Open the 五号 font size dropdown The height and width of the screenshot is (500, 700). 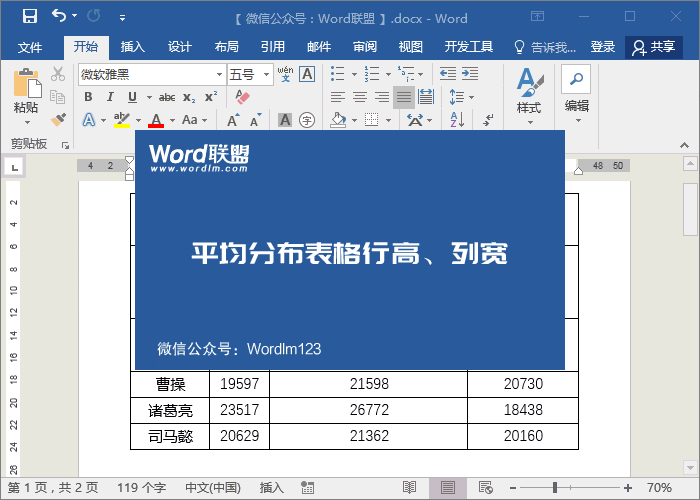coord(267,74)
